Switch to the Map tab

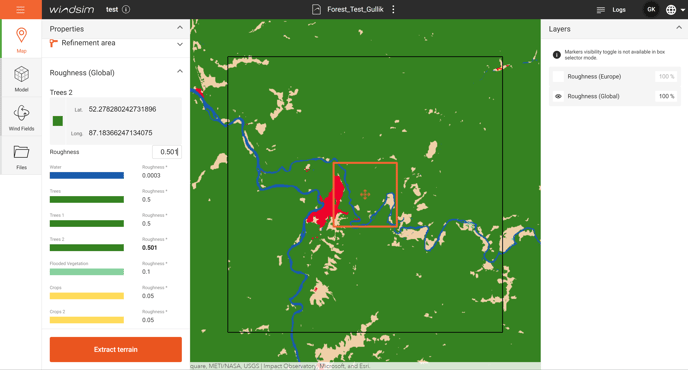21,39
